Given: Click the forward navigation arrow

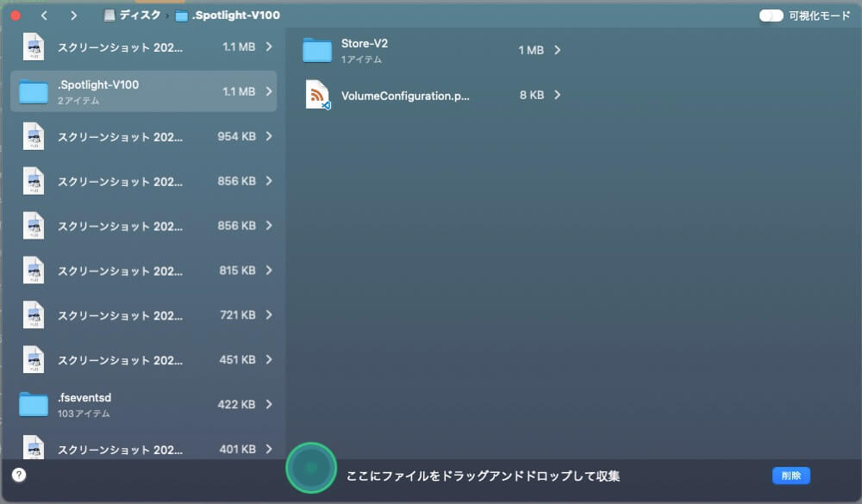Looking at the screenshot, I should coord(74,15).
